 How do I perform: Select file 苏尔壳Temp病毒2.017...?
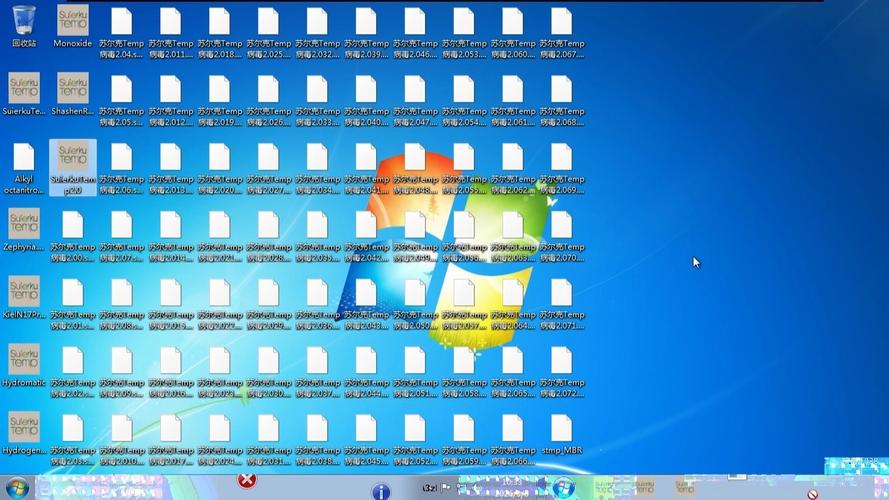(170, 440)
